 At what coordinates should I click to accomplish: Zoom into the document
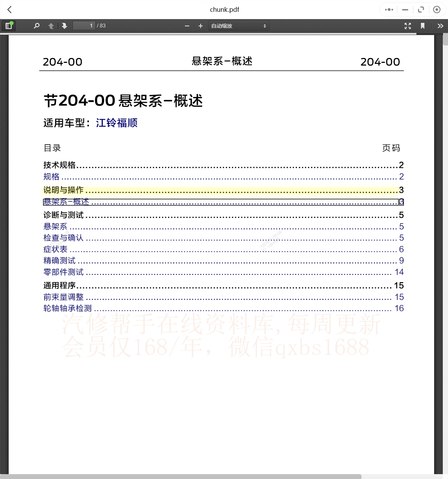point(200,25)
